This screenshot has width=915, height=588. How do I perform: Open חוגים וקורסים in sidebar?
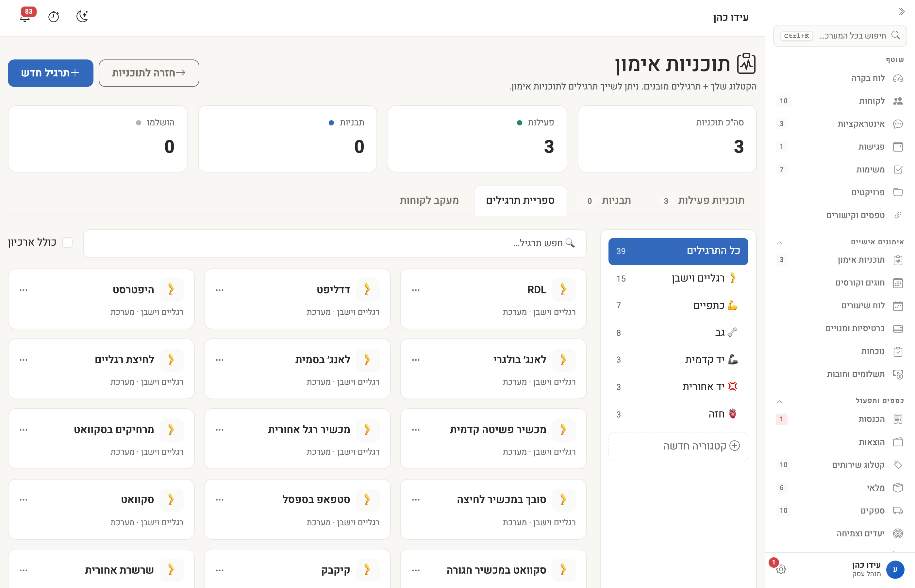840,283
